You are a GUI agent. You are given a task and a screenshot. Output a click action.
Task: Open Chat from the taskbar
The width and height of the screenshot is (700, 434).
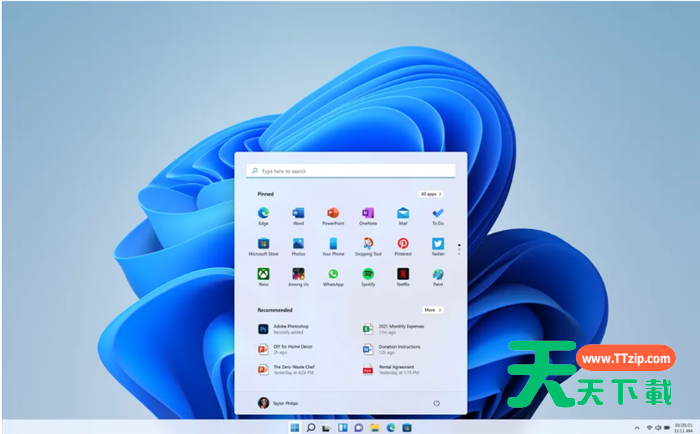pos(358,428)
